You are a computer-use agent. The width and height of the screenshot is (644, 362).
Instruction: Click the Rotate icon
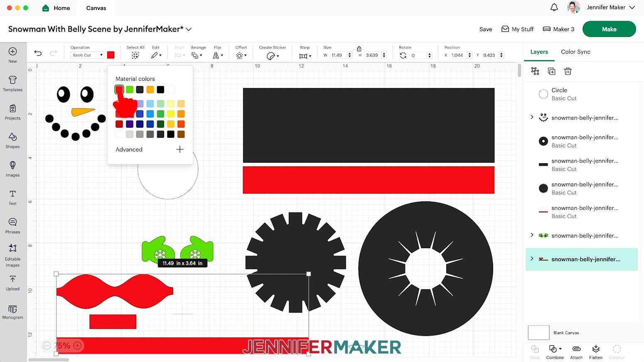pyautogui.click(x=403, y=55)
